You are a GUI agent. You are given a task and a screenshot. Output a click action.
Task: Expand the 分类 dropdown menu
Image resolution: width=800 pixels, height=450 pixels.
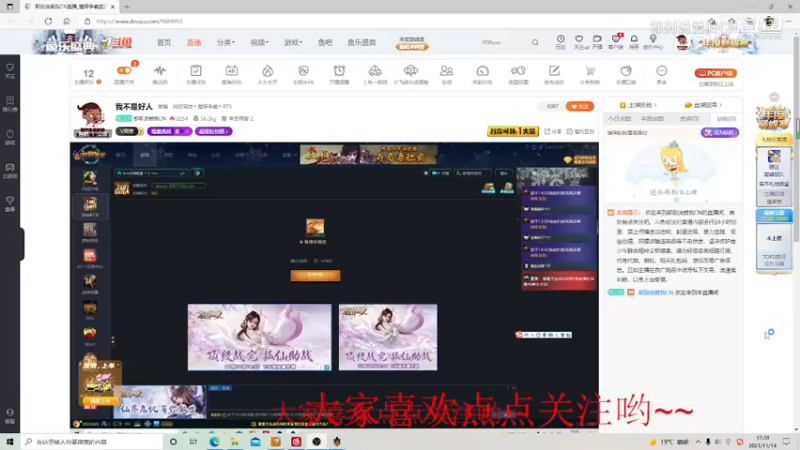tap(226, 42)
